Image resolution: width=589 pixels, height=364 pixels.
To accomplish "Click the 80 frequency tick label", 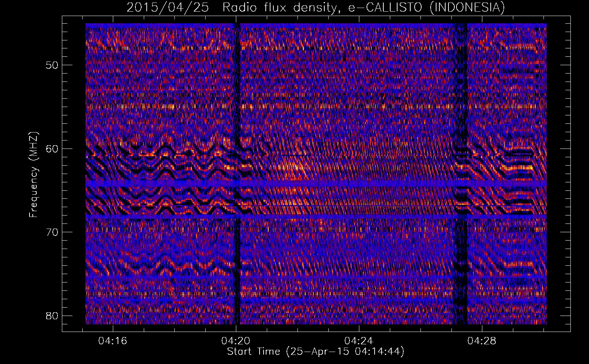I will pos(52,316).
